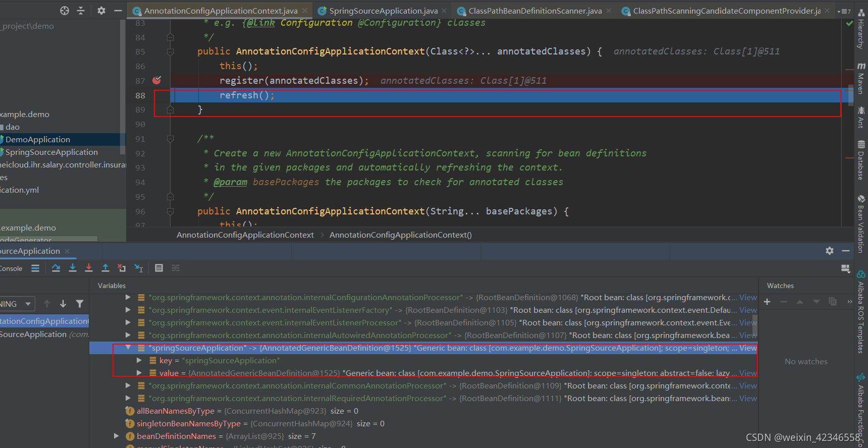Toggle the breakpoint on line 87
Image resolution: width=868 pixels, height=448 pixels.
point(157,80)
